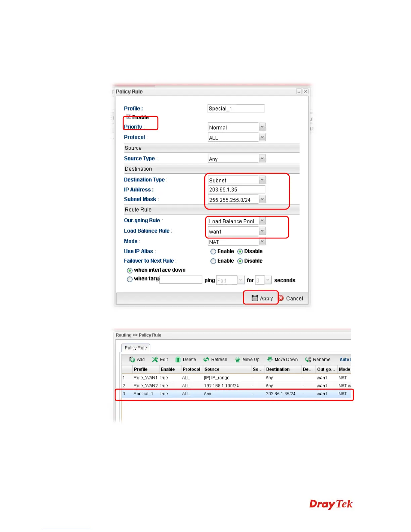Minimize the Policy Rule dialog
411x532 pixels.
[299, 91]
